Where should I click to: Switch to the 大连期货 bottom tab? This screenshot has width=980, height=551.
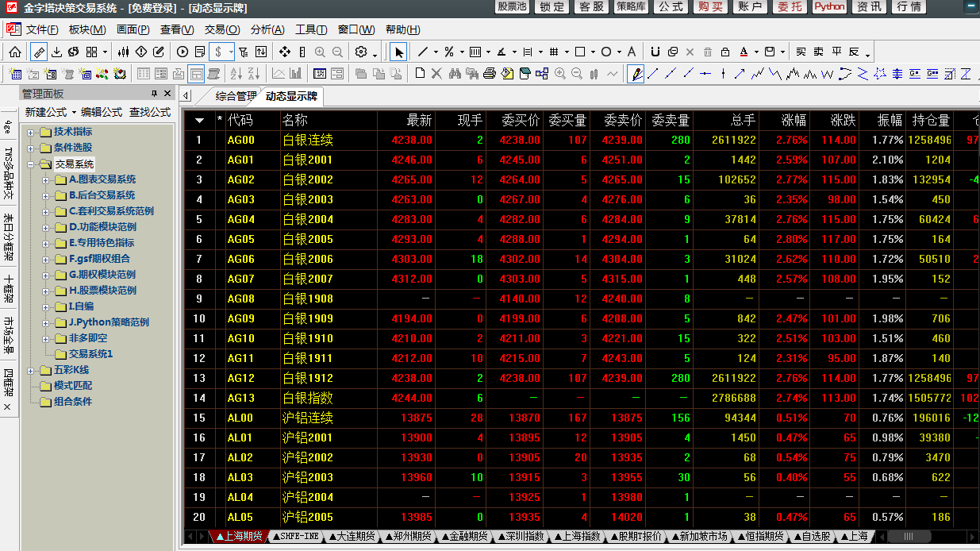352,537
